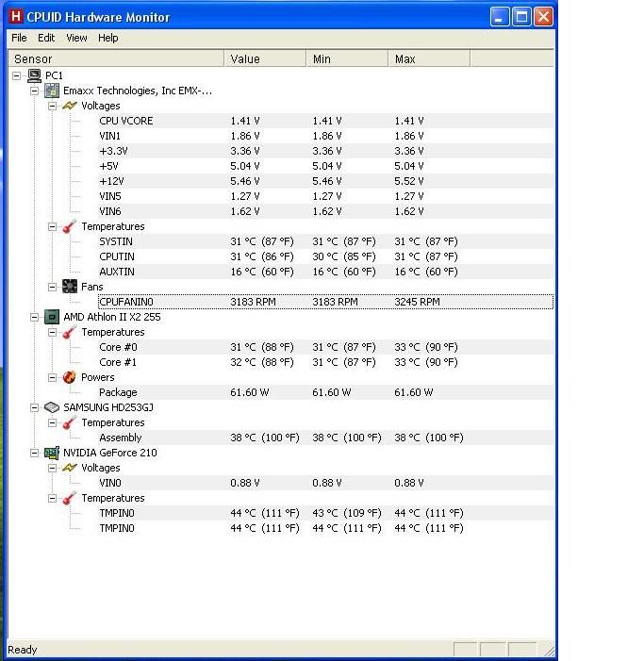Click the motherboard Voltages lightning icon

tap(70, 106)
